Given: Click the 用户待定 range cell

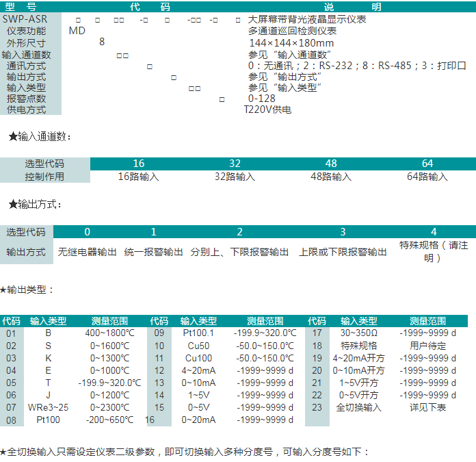Looking at the screenshot, I should [x=427, y=346].
